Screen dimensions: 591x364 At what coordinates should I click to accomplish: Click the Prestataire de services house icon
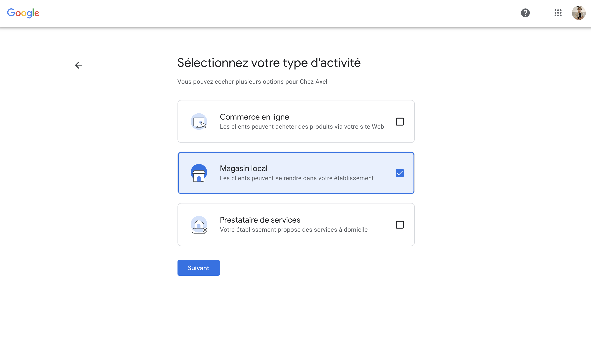199,225
